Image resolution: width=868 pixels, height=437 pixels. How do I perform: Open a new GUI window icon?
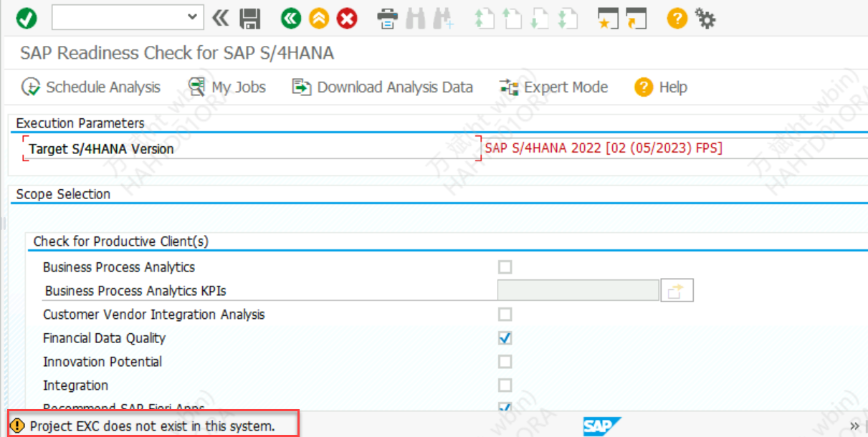click(x=608, y=18)
